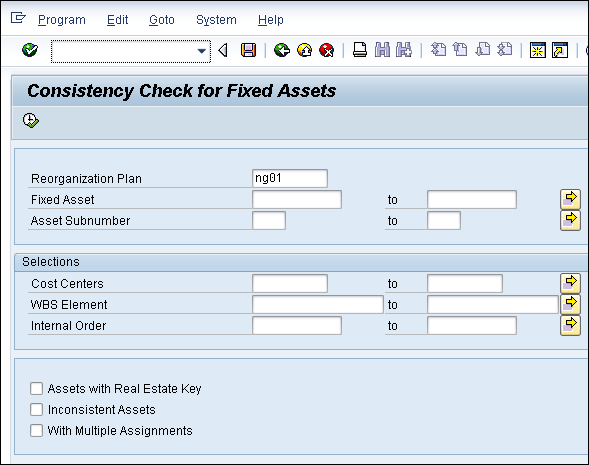Screen dimensions: 589x465
Task: Click the green Back arrow icon
Action: (282, 50)
